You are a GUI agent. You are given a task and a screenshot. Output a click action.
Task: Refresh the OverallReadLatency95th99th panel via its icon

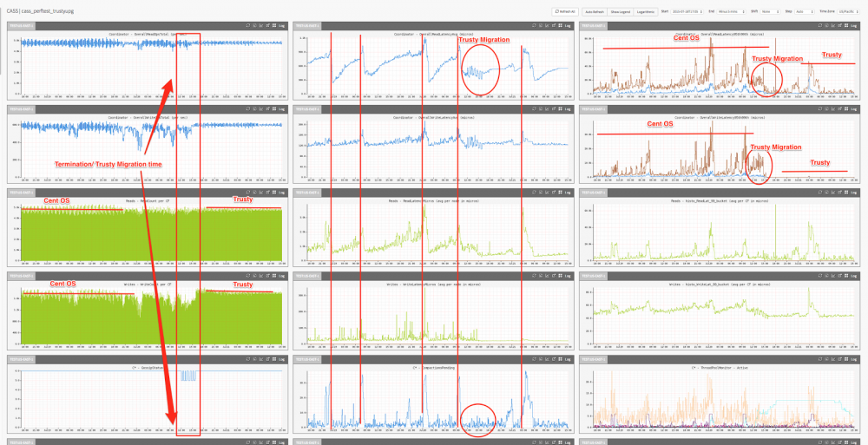click(820, 25)
